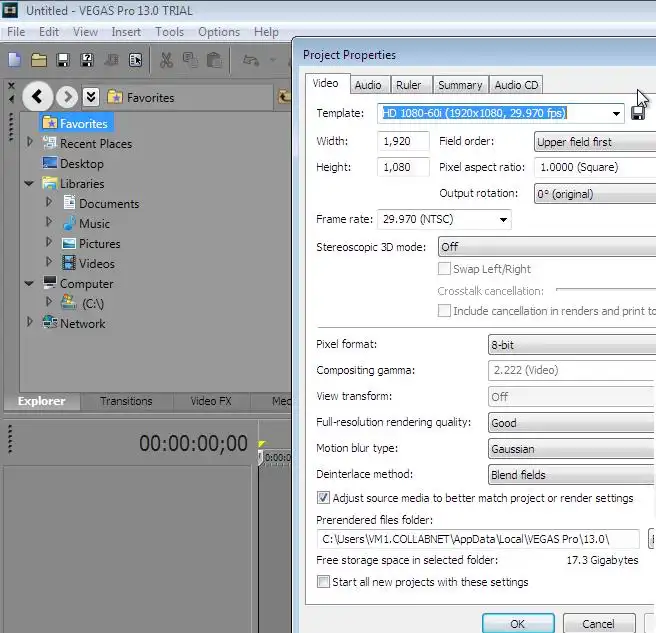Collapse the Computer tree node
The height and width of the screenshot is (633, 656).
(x=29, y=283)
